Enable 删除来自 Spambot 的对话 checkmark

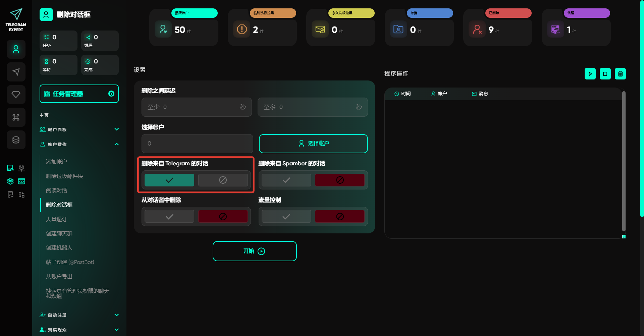(x=286, y=180)
